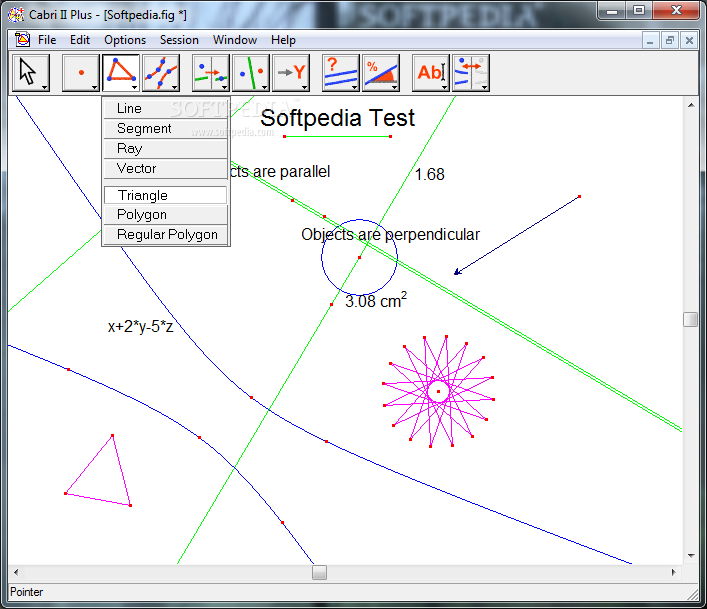Click the scroll down arrow

coord(691,556)
